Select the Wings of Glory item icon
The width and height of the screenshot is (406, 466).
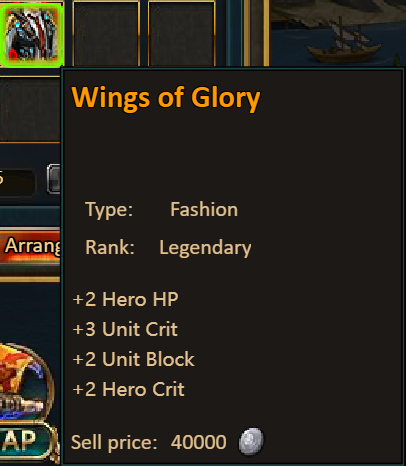point(32,34)
